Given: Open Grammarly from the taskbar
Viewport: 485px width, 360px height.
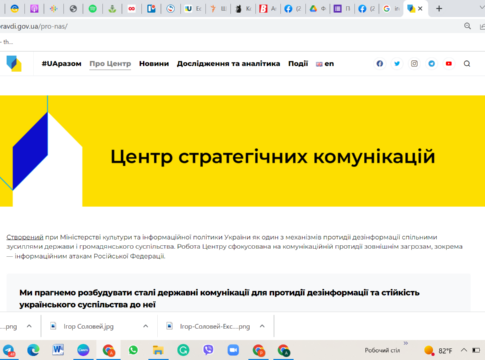Looking at the screenshot, I should pos(183,350).
